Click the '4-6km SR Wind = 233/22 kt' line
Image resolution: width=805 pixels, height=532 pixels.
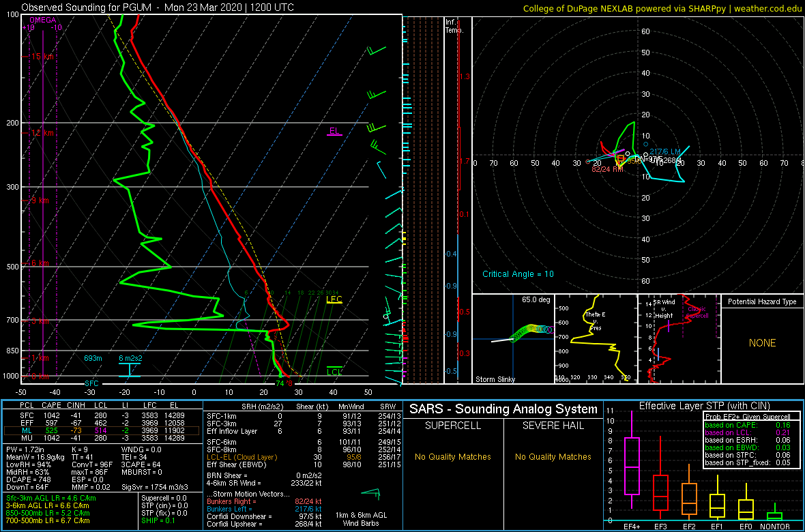[264, 482]
